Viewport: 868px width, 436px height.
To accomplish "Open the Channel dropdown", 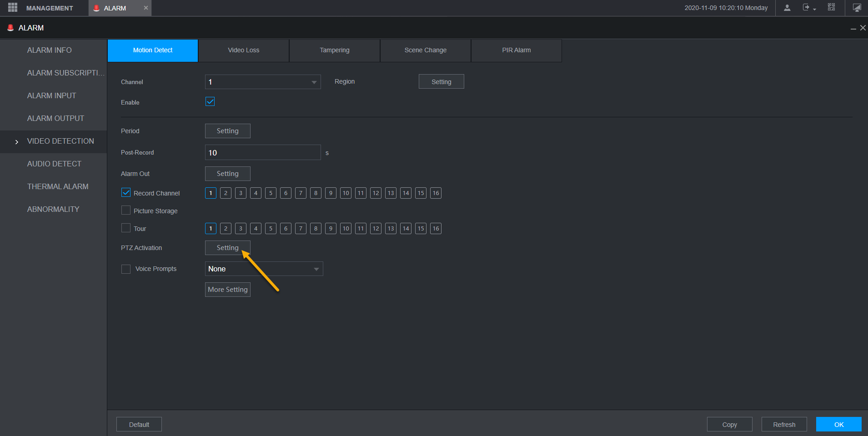I will point(263,82).
